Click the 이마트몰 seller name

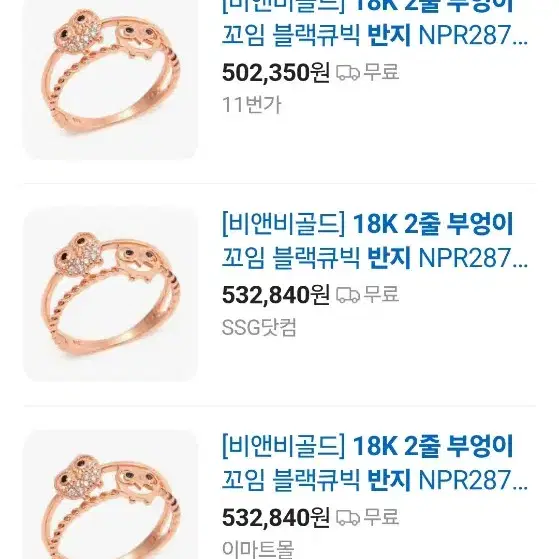[258, 549]
